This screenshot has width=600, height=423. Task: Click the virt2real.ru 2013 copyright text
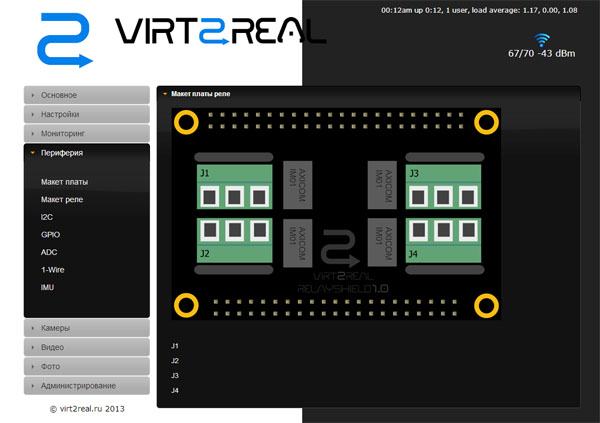87,409
